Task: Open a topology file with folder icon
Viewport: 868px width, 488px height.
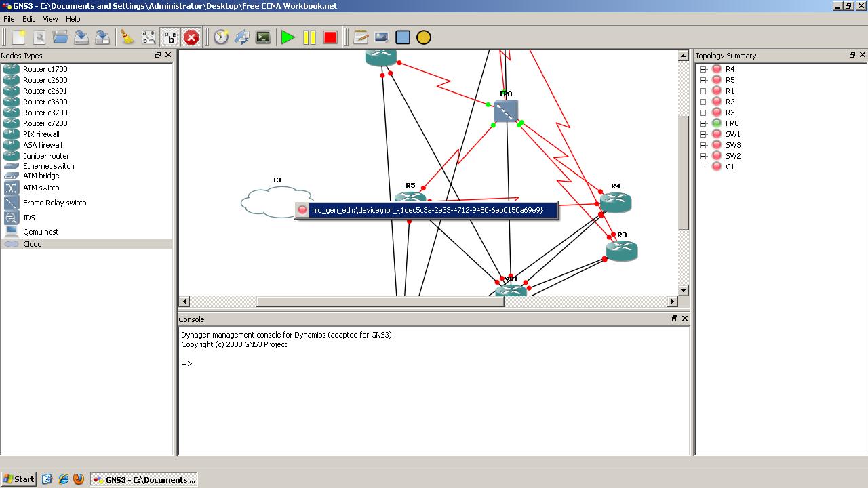Action: [60, 37]
